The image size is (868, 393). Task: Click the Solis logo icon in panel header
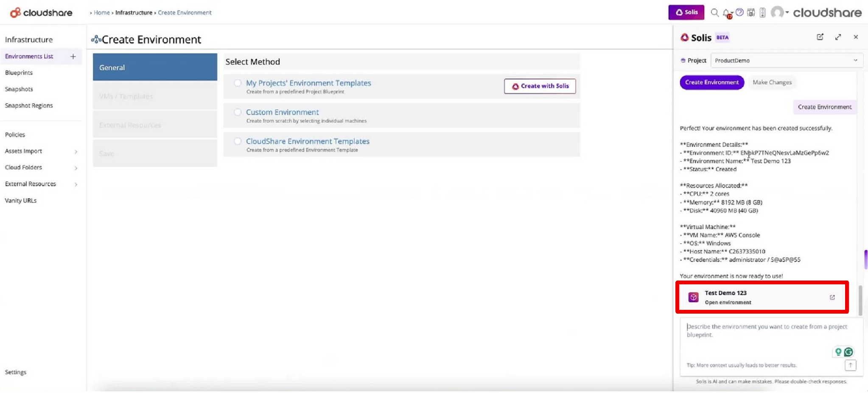(x=685, y=37)
